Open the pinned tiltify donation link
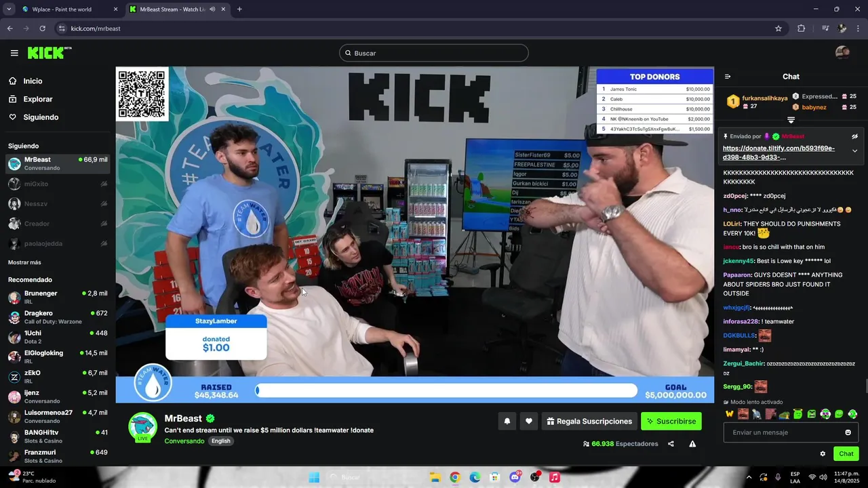Image resolution: width=868 pixels, height=488 pixels. coord(778,152)
